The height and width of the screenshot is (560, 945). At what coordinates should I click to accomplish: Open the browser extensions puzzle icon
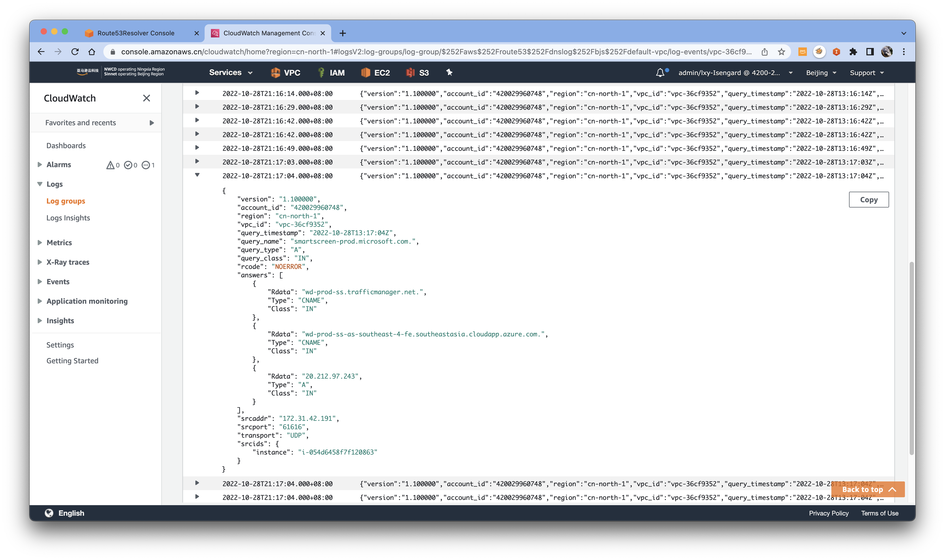pos(853,52)
